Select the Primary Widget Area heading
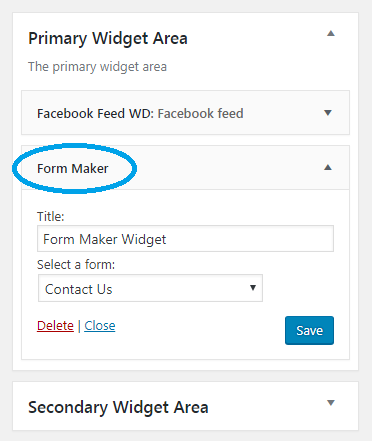This screenshot has width=372, height=441. tap(108, 38)
